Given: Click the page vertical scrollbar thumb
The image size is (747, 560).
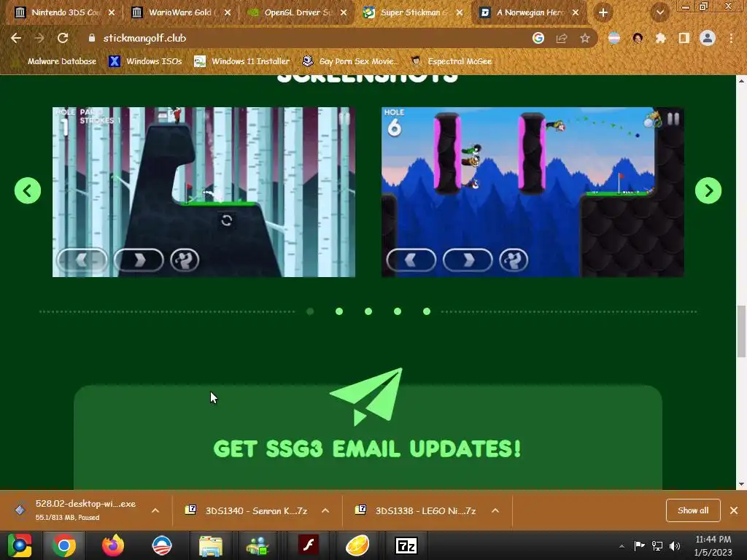Looking at the screenshot, I should [x=741, y=332].
